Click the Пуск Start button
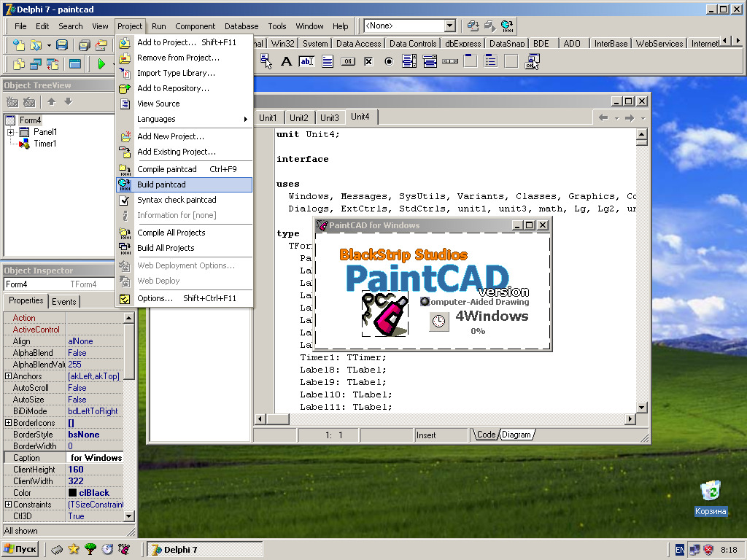 (20, 549)
